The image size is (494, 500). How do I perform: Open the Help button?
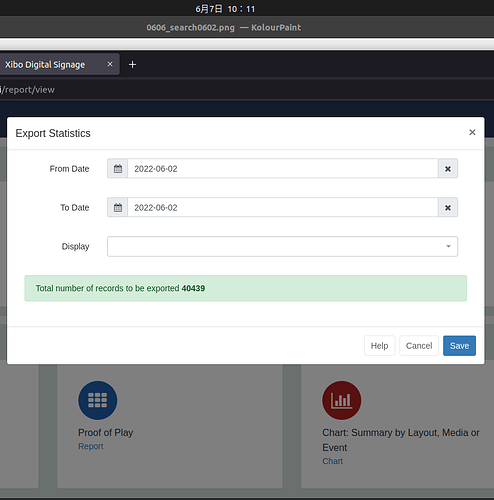(379, 346)
